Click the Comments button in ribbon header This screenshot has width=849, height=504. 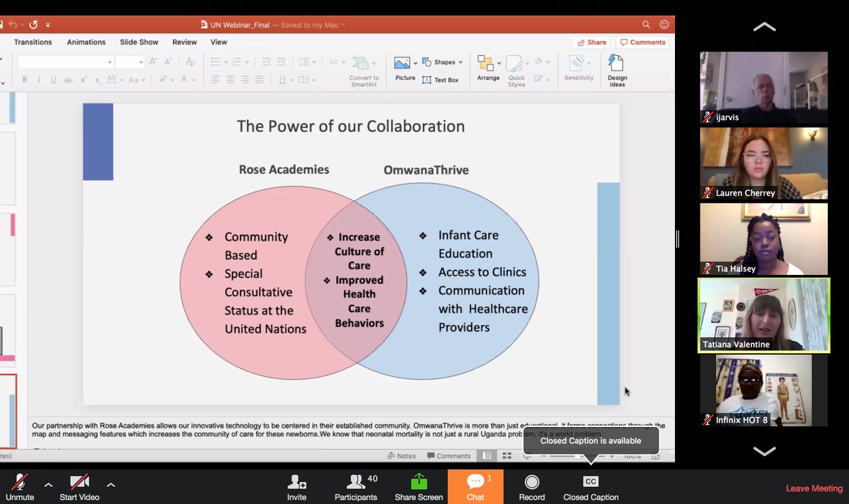click(x=642, y=42)
